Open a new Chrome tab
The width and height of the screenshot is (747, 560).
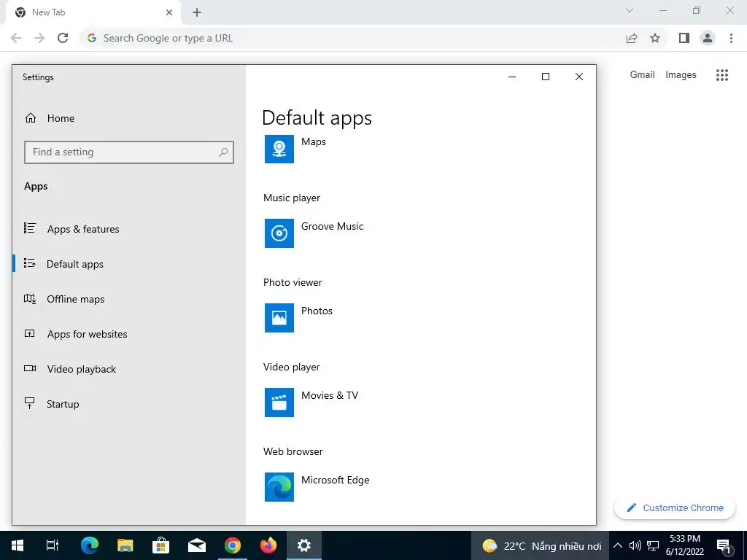[x=197, y=12]
